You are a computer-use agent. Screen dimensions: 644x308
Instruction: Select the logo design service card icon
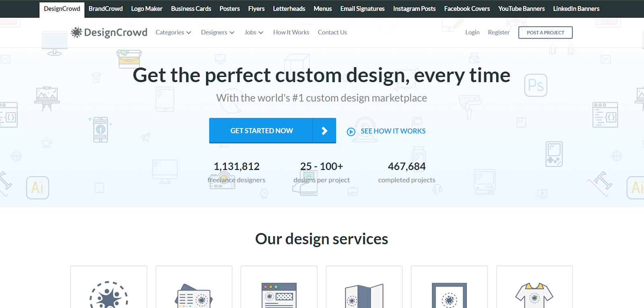tap(109, 295)
